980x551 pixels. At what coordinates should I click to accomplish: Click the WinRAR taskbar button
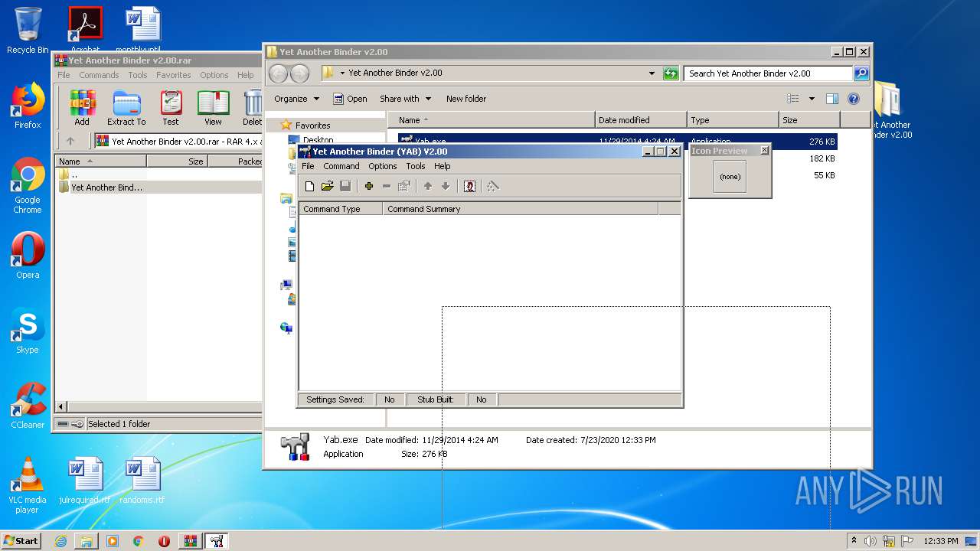point(191,541)
